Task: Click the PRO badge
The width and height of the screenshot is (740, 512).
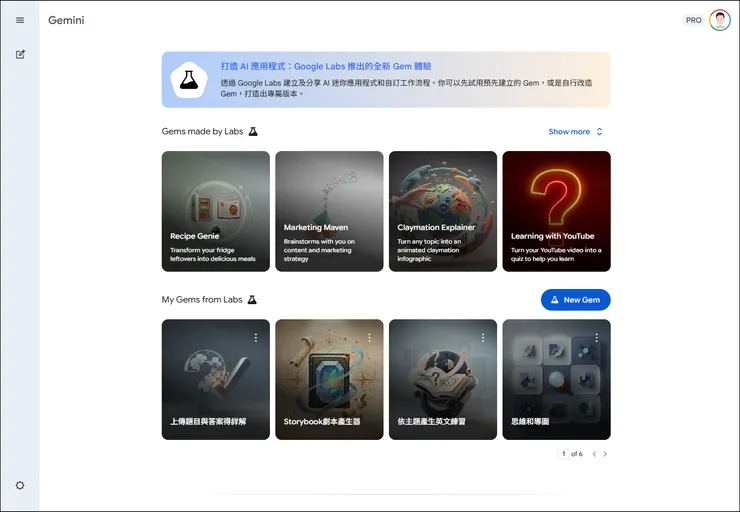Action: click(693, 20)
